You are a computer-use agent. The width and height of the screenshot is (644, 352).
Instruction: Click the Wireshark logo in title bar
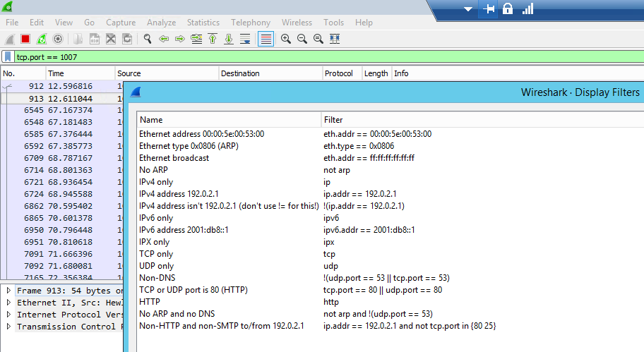7,6
